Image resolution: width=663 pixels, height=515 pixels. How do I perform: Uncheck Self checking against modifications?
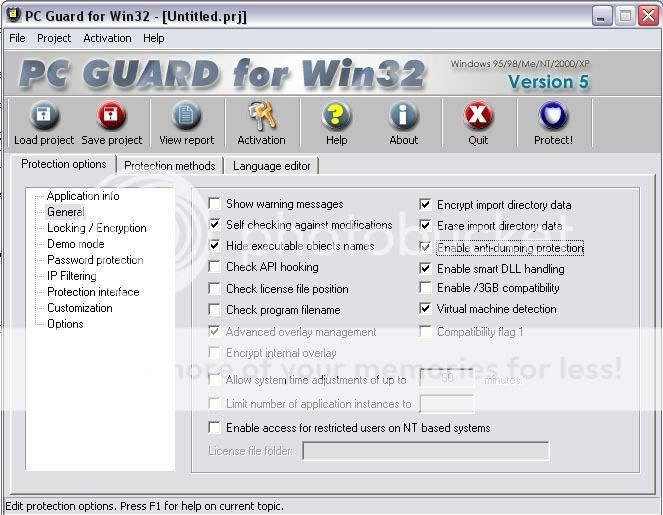point(214,225)
